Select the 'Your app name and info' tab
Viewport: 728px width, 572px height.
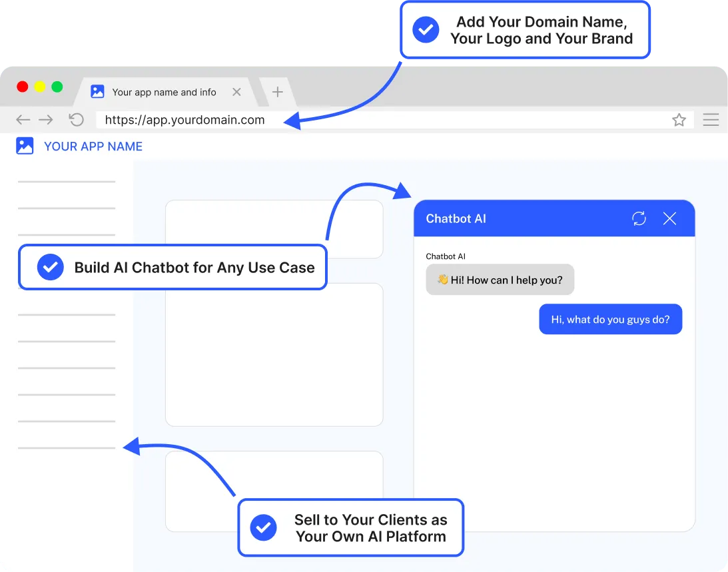(165, 92)
